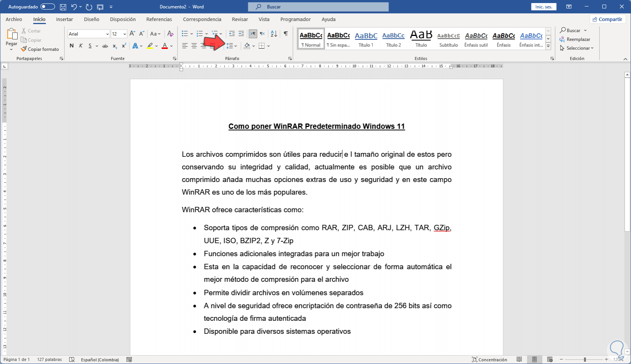Image resolution: width=631 pixels, height=364 pixels.
Task: Align text to the left
Action: (185, 46)
